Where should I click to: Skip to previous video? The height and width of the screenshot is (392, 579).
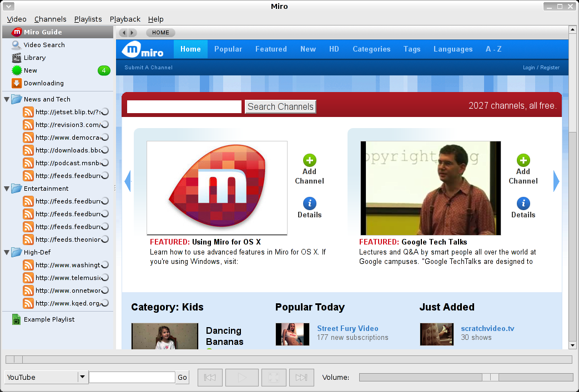pyautogui.click(x=210, y=377)
